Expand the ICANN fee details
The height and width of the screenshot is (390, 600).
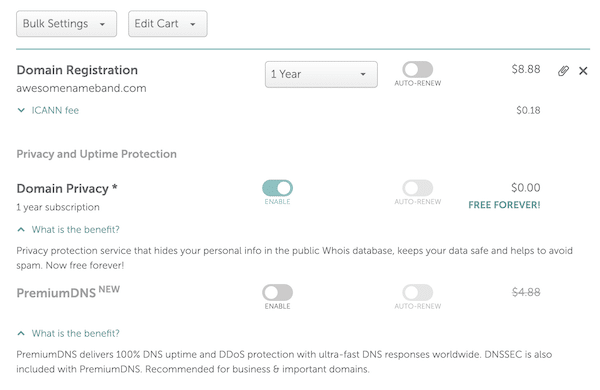[48, 110]
